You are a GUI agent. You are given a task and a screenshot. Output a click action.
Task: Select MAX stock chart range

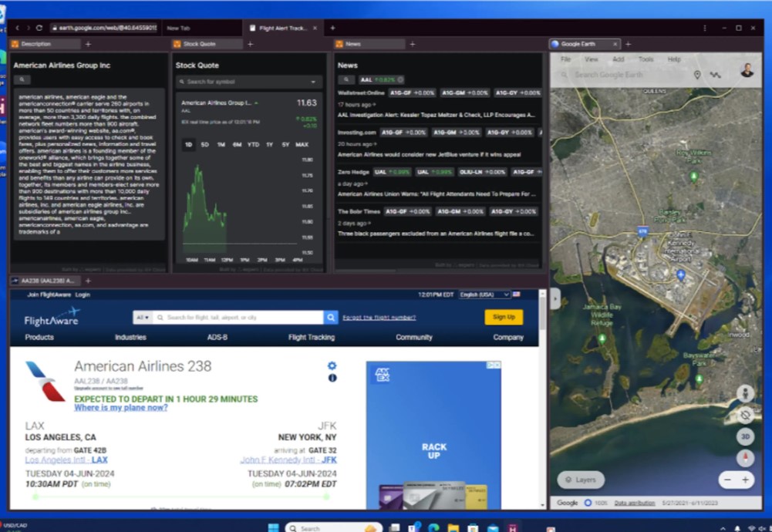coord(302,145)
